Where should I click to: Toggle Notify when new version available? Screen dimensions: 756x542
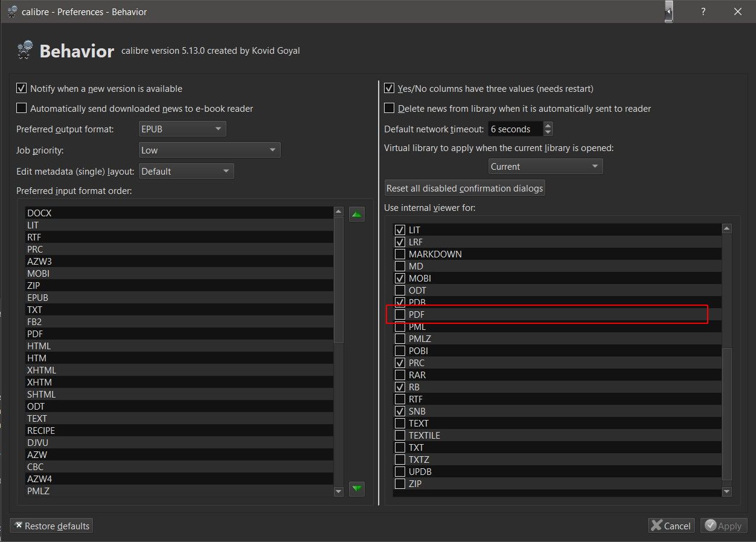coord(22,89)
